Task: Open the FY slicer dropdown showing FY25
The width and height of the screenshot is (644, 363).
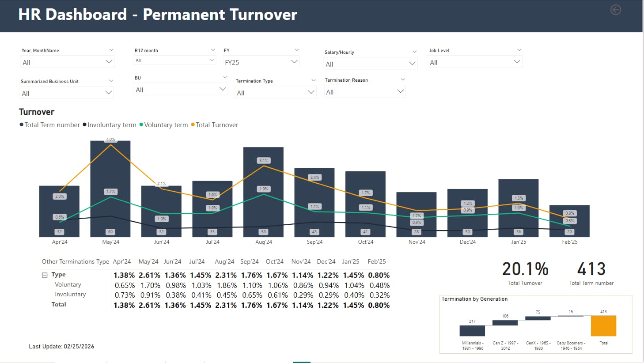Action: (294, 62)
